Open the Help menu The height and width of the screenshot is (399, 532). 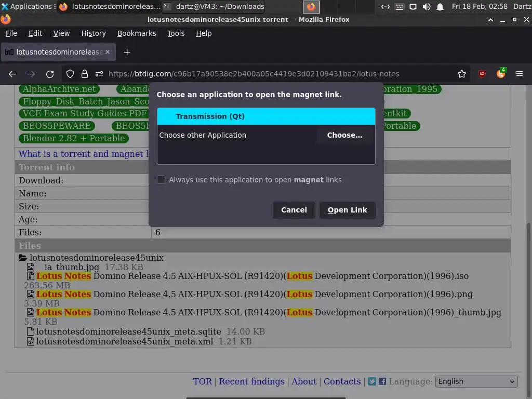[204, 33]
